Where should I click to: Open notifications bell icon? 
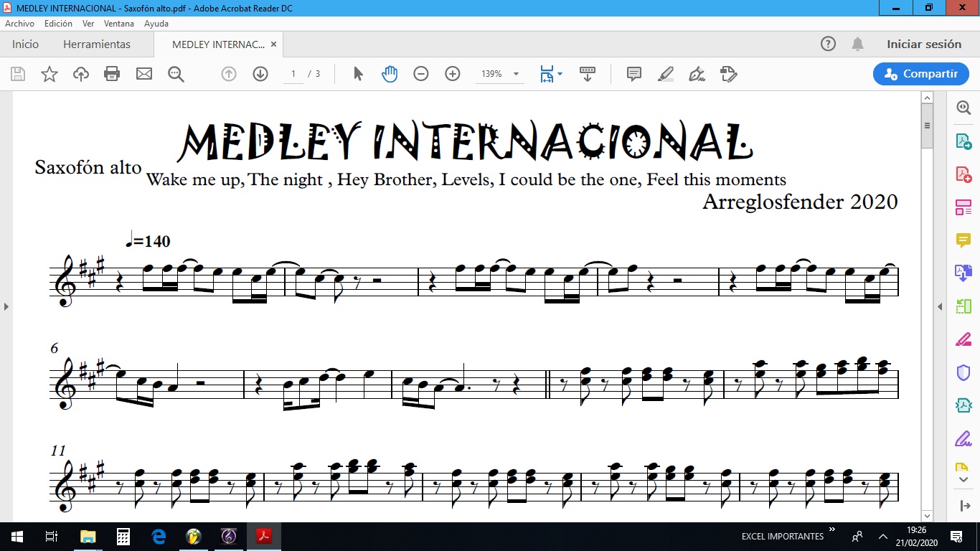pos(857,44)
